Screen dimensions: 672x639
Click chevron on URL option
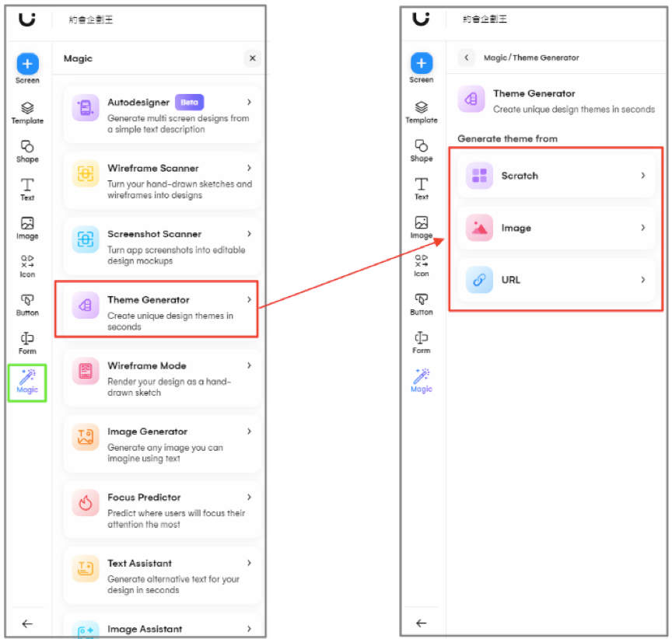pyautogui.click(x=643, y=280)
